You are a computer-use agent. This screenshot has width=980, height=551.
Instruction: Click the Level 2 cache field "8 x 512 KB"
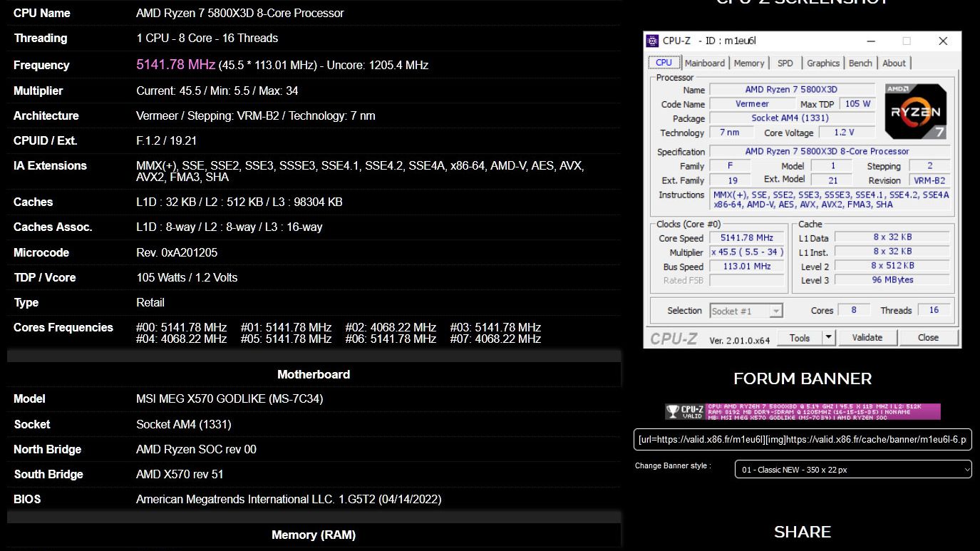pos(893,266)
